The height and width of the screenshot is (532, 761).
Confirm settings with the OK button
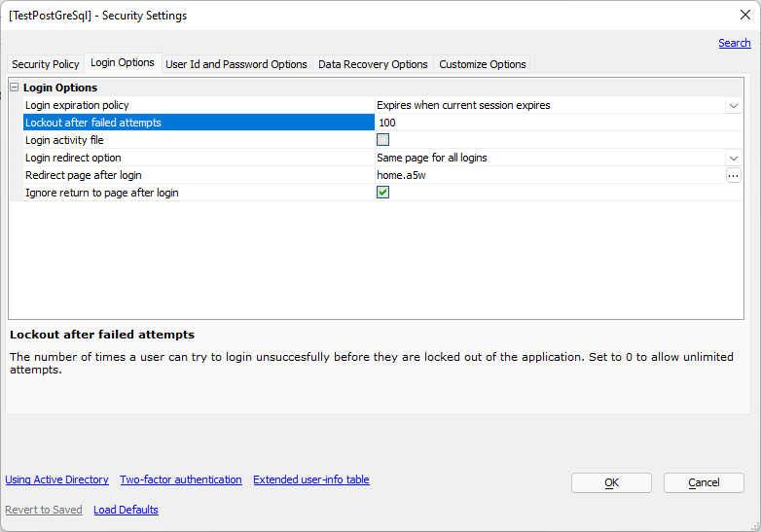point(611,483)
